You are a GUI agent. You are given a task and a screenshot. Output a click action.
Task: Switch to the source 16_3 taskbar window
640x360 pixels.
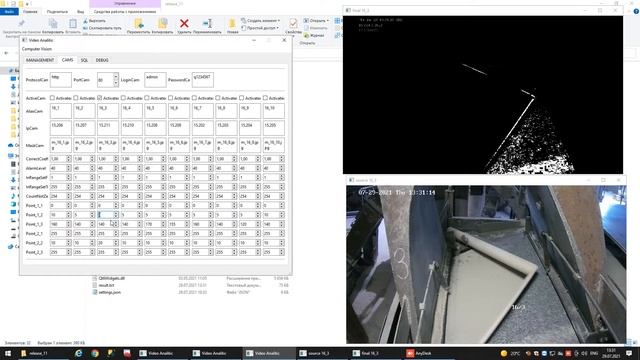(x=322, y=353)
